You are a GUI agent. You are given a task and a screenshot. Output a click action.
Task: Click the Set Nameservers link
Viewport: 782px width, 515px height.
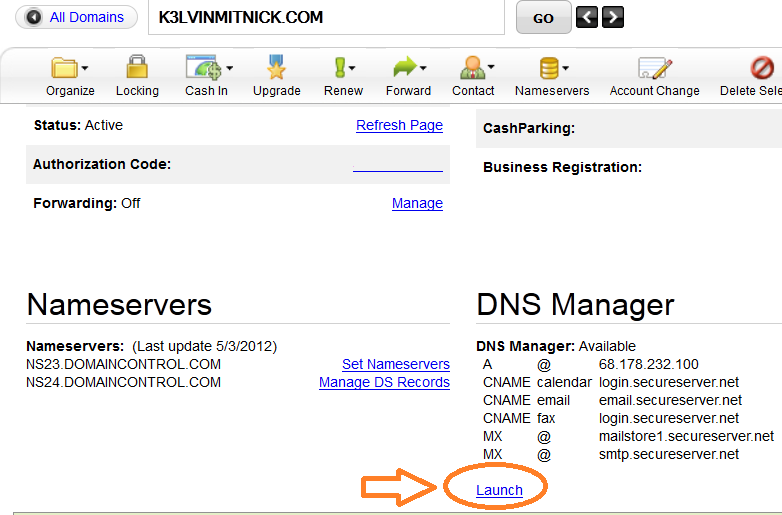[x=396, y=364]
